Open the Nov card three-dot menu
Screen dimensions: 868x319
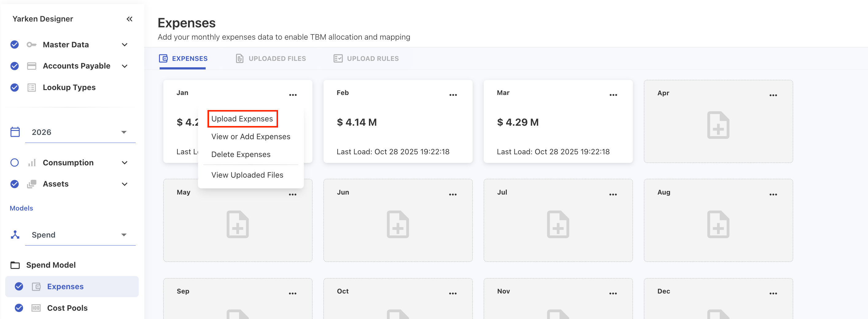pyautogui.click(x=613, y=293)
